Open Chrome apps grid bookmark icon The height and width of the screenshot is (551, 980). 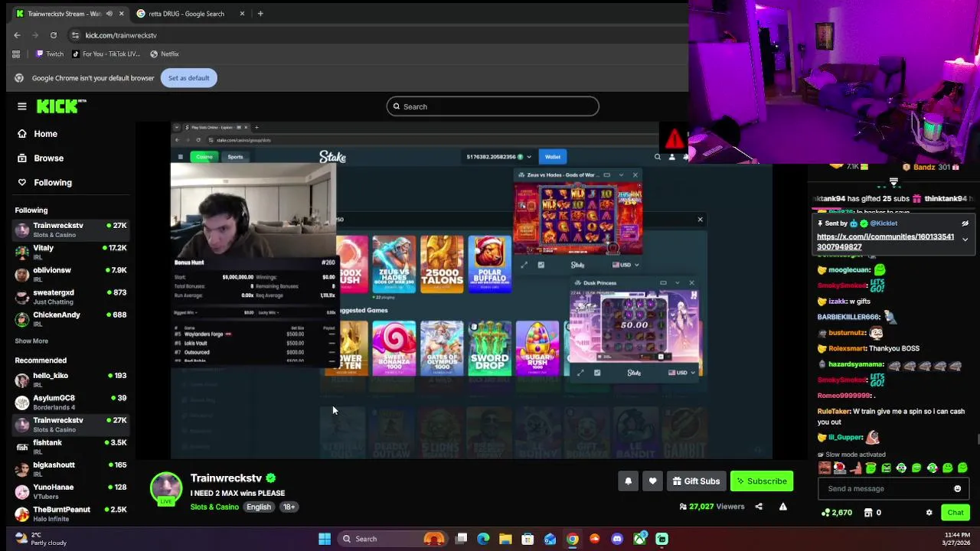[15, 54]
